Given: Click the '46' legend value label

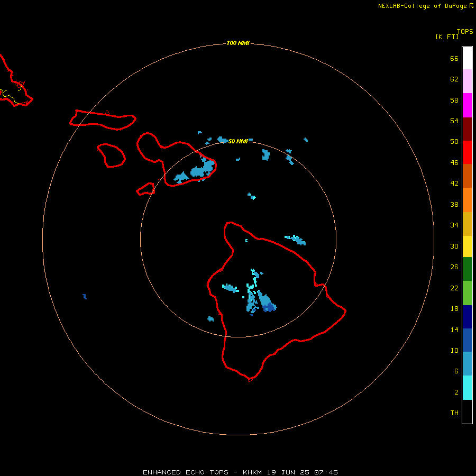Looking at the screenshot, I should coord(454,163).
